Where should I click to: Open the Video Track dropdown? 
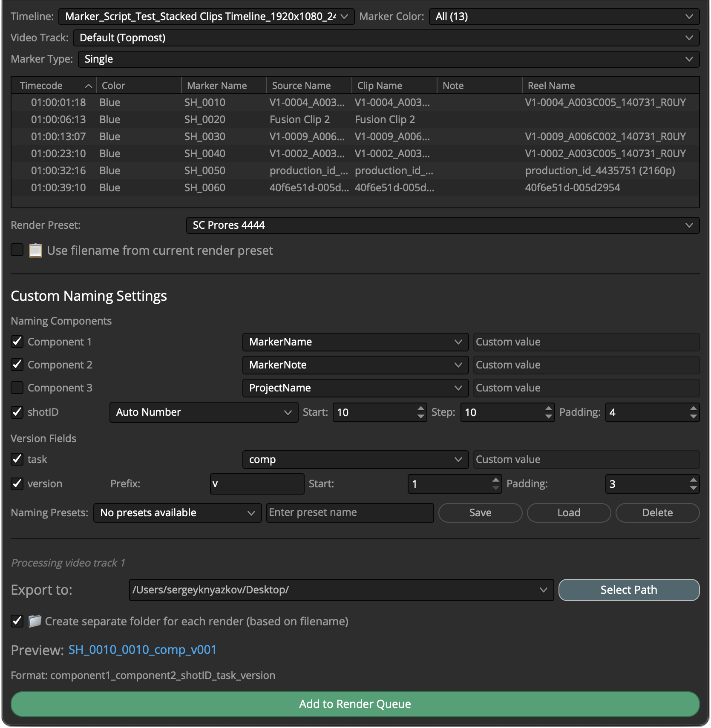pos(386,38)
